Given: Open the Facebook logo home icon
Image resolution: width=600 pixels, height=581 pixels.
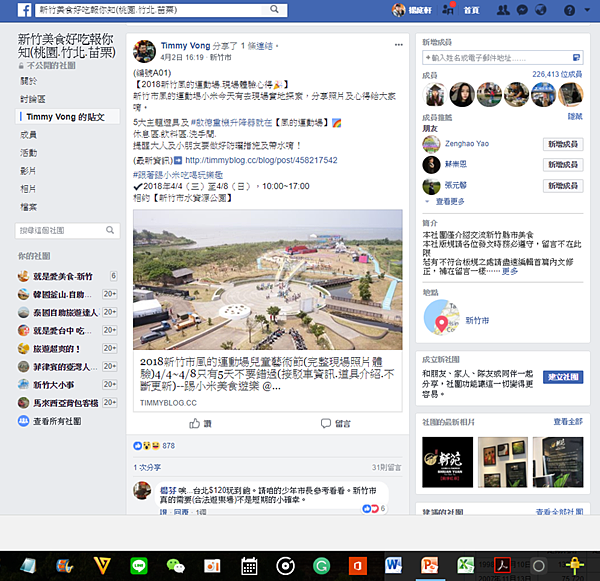Looking at the screenshot, I should point(24,10).
